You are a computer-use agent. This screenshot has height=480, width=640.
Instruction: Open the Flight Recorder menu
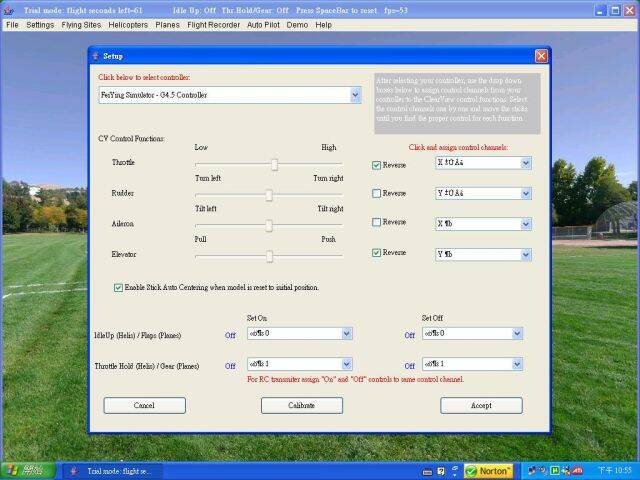pyautogui.click(x=213, y=25)
